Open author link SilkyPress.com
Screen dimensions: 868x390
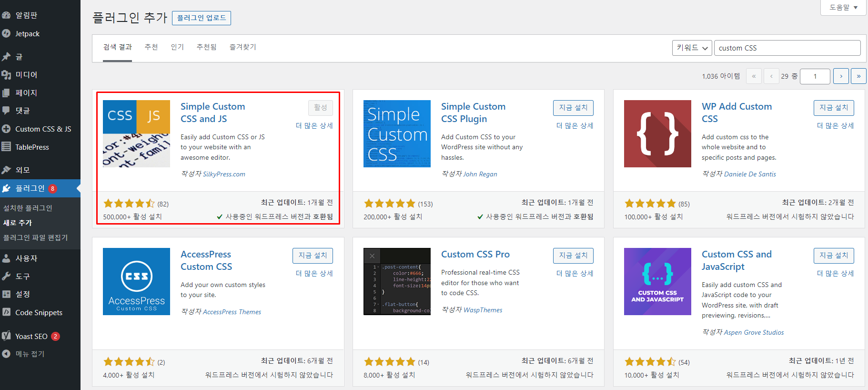tap(224, 174)
